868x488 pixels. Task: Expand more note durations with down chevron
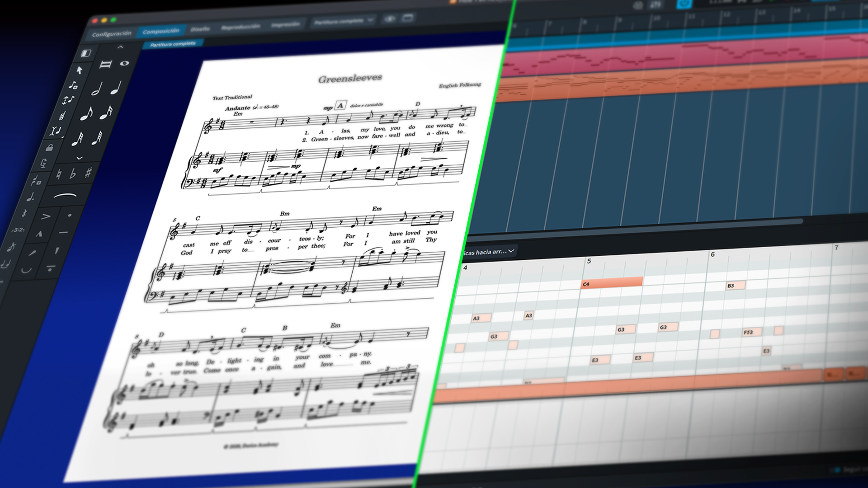[x=80, y=158]
